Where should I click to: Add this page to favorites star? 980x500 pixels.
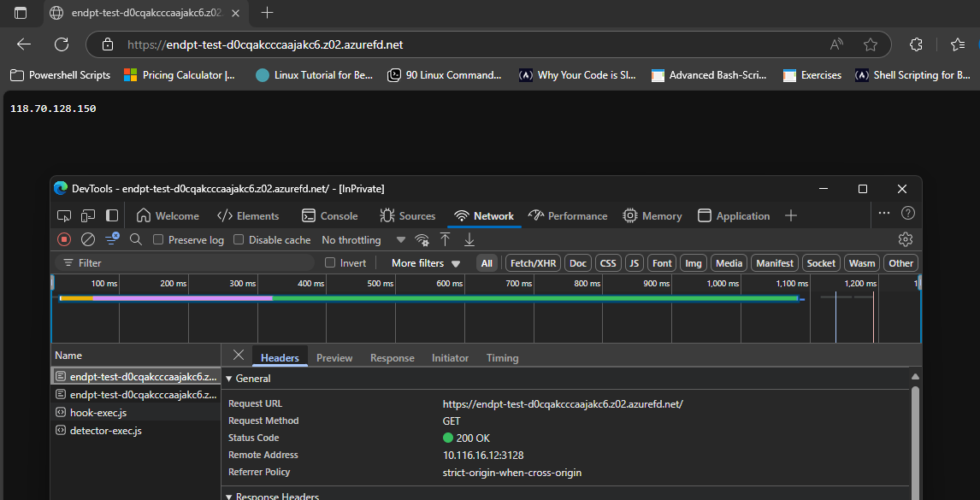tap(870, 44)
